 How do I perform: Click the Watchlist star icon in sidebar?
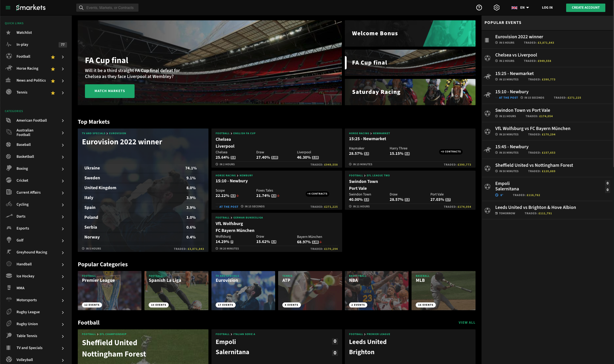pos(9,33)
